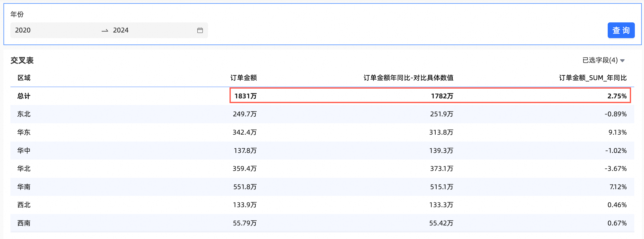Click the -3.67% cell

616,169
